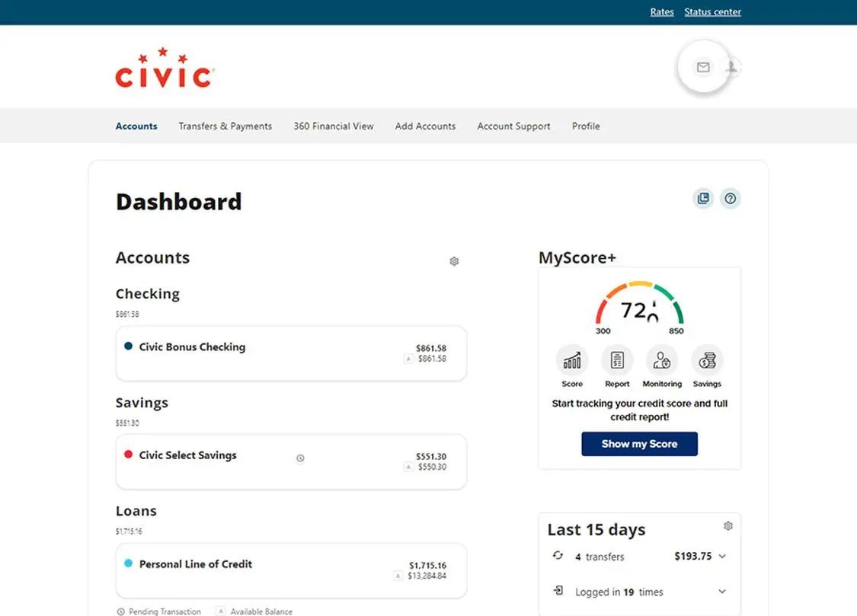Open the Transfers & Payments menu
857x616 pixels.
tap(225, 126)
